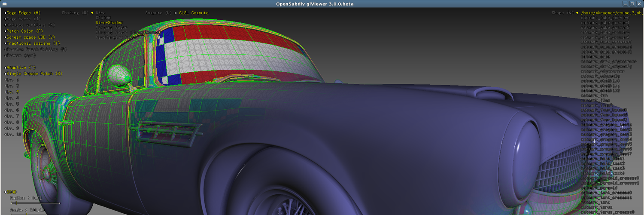This screenshot has width=644, height=215.
Task: Select subdivision level Lv. 9
Action: click(x=12, y=128)
